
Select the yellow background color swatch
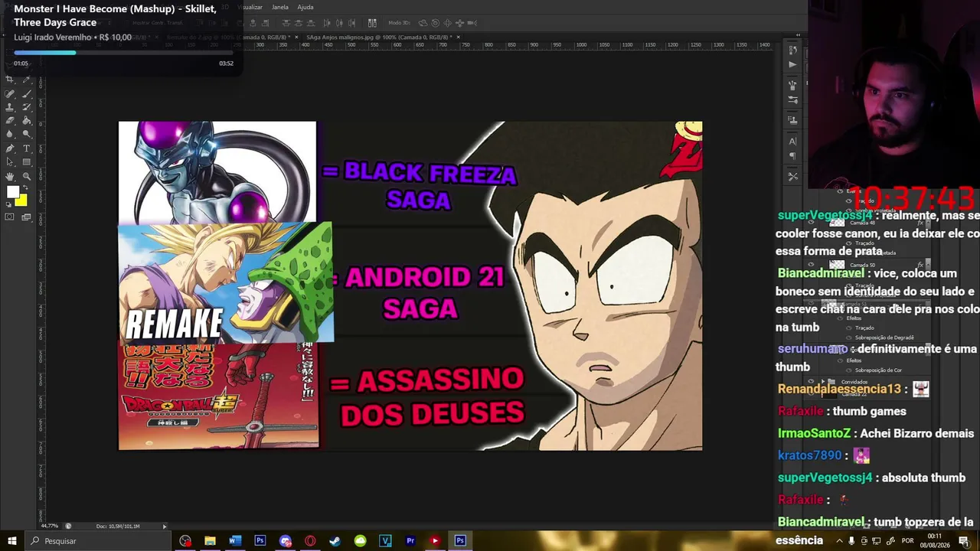pos(22,202)
